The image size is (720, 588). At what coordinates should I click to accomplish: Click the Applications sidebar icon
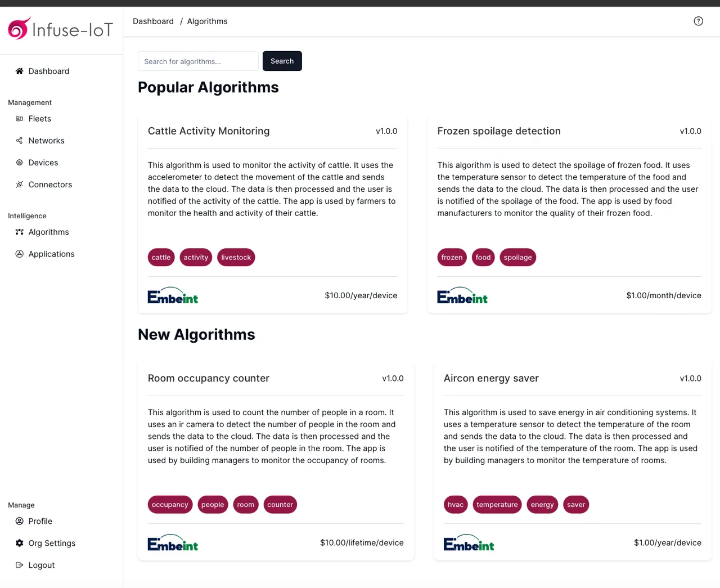click(19, 254)
